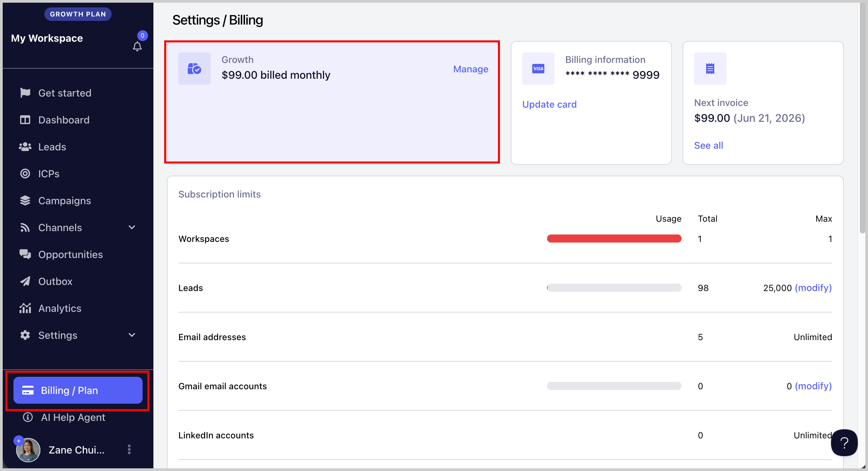Click the AI Help Agent info icon
The height and width of the screenshot is (471, 868).
click(28, 417)
